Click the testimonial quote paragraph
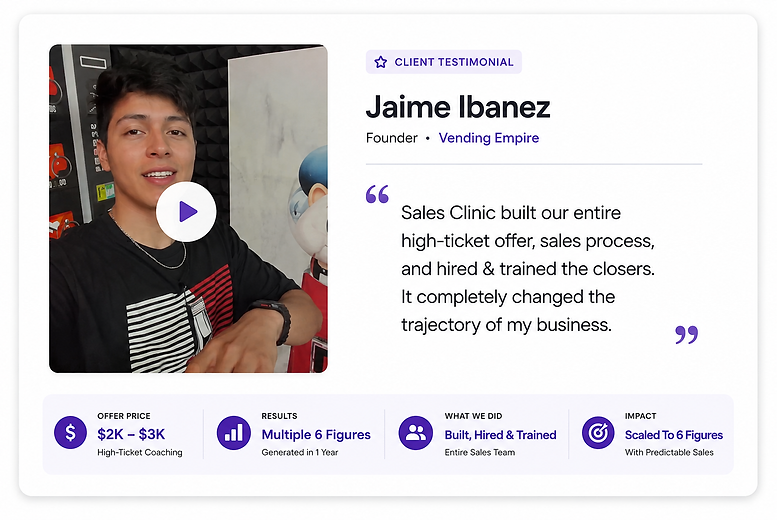The width and height of the screenshot is (777, 520). point(528,269)
